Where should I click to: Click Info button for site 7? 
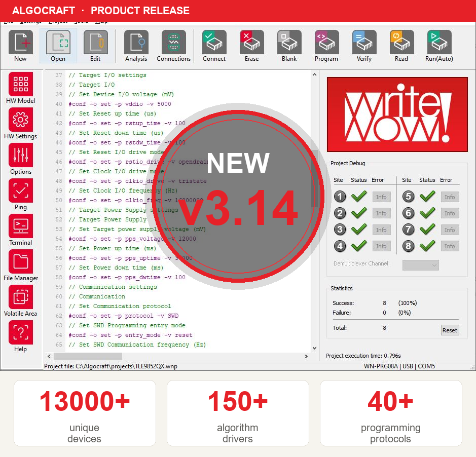click(x=450, y=230)
